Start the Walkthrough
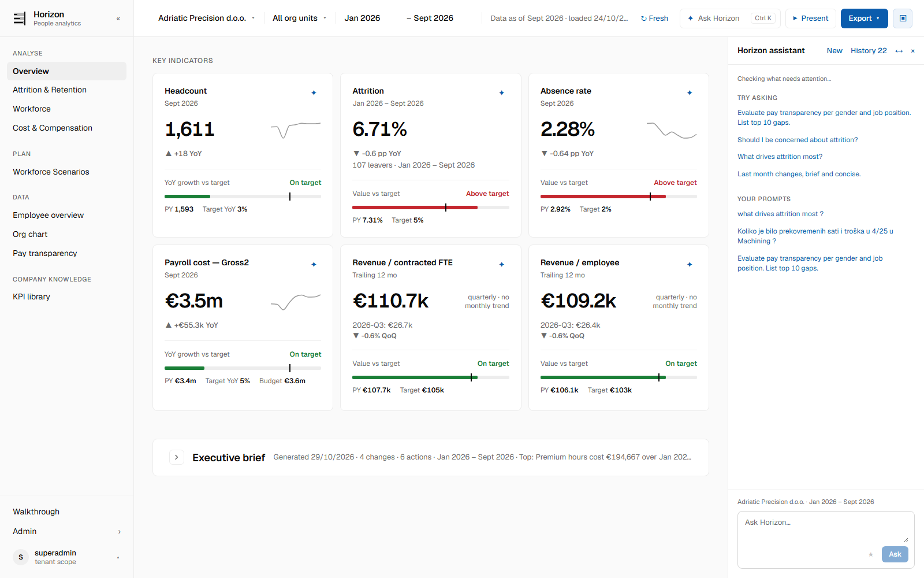Viewport: 924px width, 578px height. pyautogui.click(x=66, y=512)
